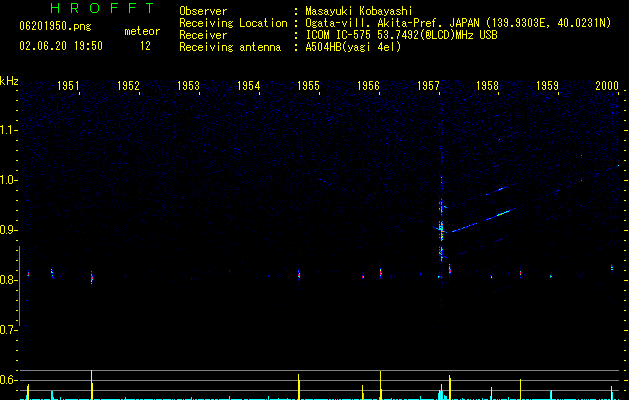Click the 1.1 frequency axis label
This screenshot has height=400, width=629.
[9, 130]
